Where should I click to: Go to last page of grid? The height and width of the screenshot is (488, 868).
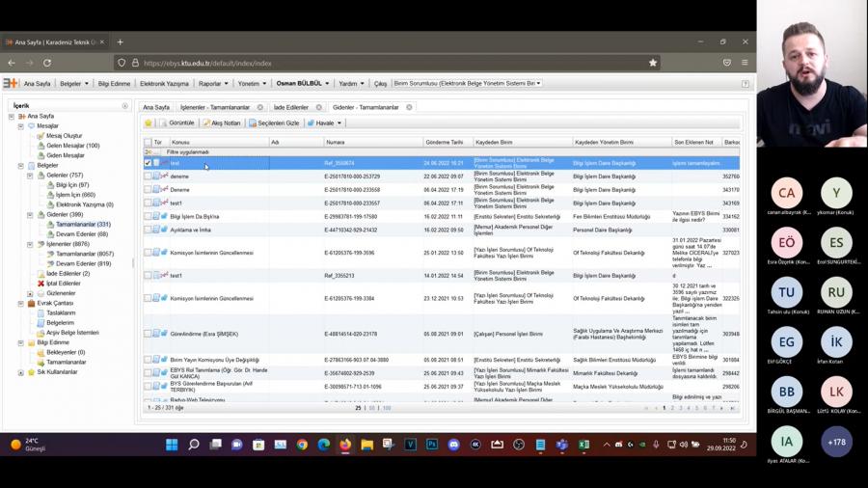pos(732,408)
